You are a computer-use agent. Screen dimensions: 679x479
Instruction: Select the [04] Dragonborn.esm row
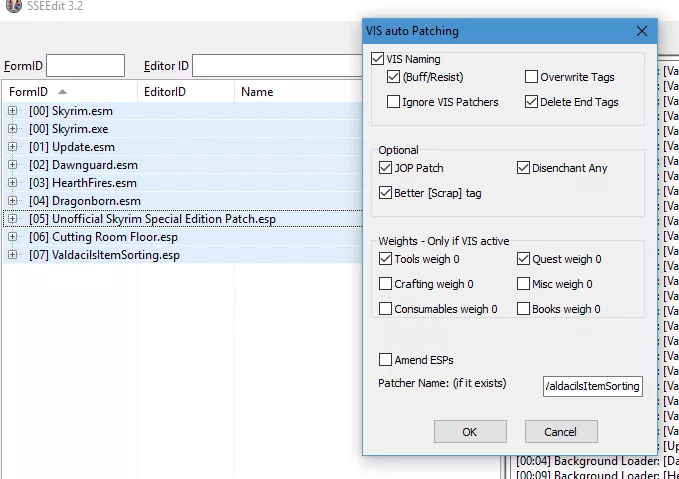(x=182, y=201)
